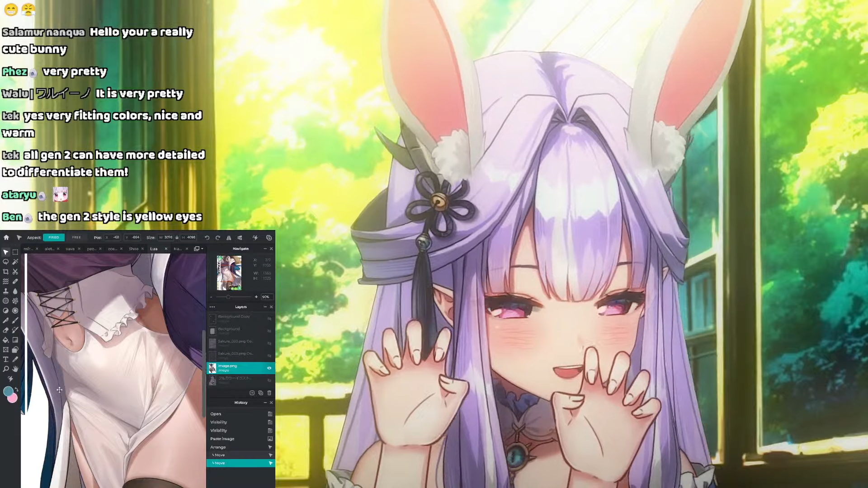The height and width of the screenshot is (488, 868).
Task: Switch to the Shea document tab
Action: point(133,249)
